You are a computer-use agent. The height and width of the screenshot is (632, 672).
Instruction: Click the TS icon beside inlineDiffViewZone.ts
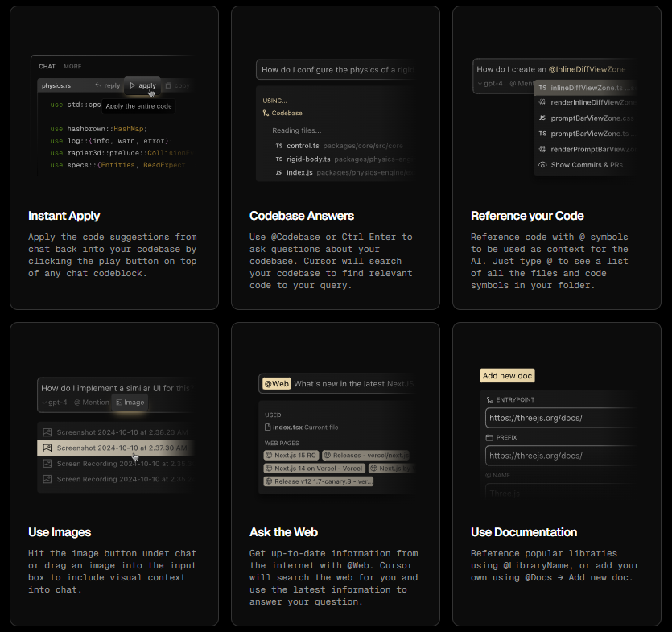(542, 88)
